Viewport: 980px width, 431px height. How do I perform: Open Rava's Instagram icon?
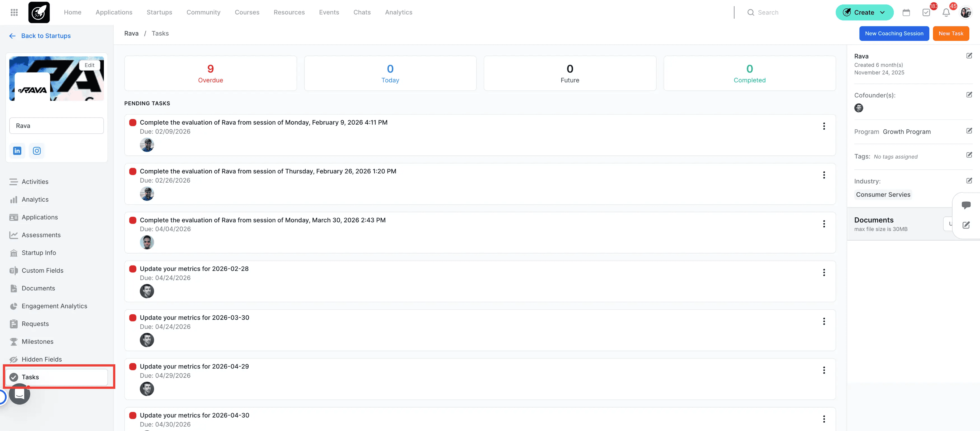click(x=36, y=151)
